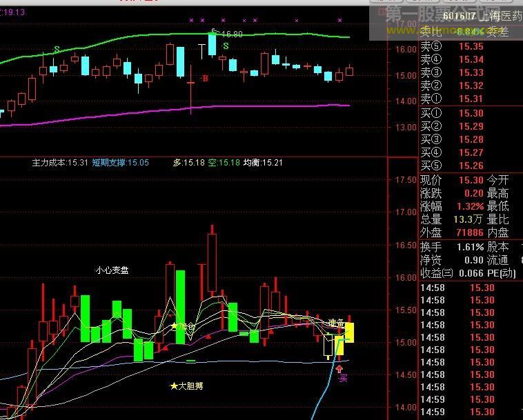
Task: Click the 小心变盘 warning label
Action: click(112, 270)
